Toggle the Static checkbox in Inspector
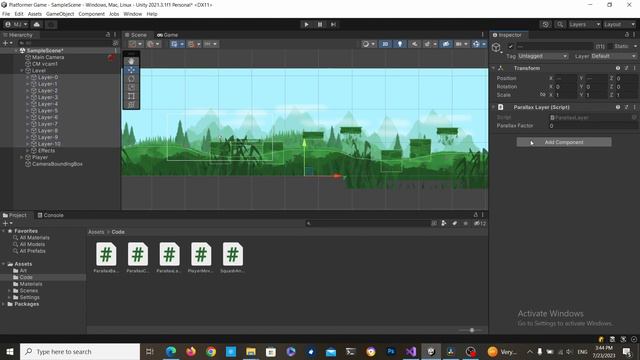 click(610, 47)
